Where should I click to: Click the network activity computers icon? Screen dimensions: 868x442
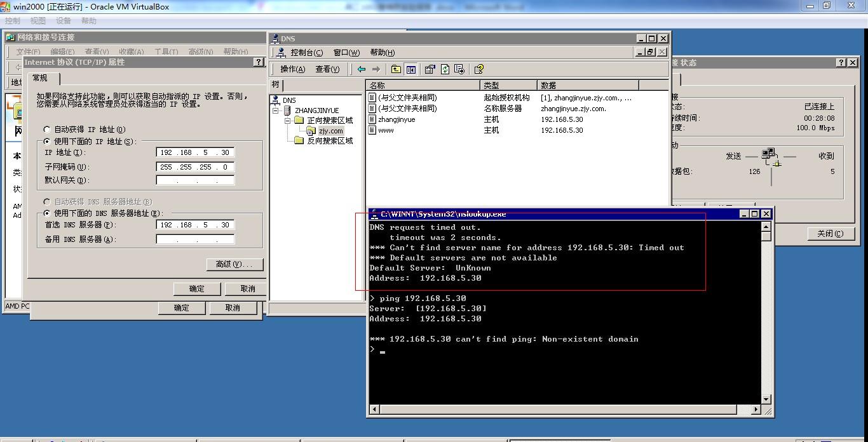tap(771, 157)
